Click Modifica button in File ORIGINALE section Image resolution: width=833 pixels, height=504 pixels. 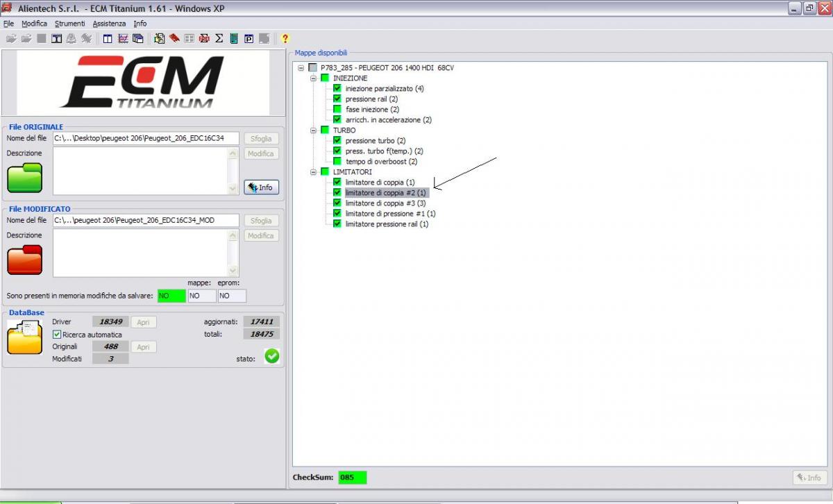click(x=261, y=153)
